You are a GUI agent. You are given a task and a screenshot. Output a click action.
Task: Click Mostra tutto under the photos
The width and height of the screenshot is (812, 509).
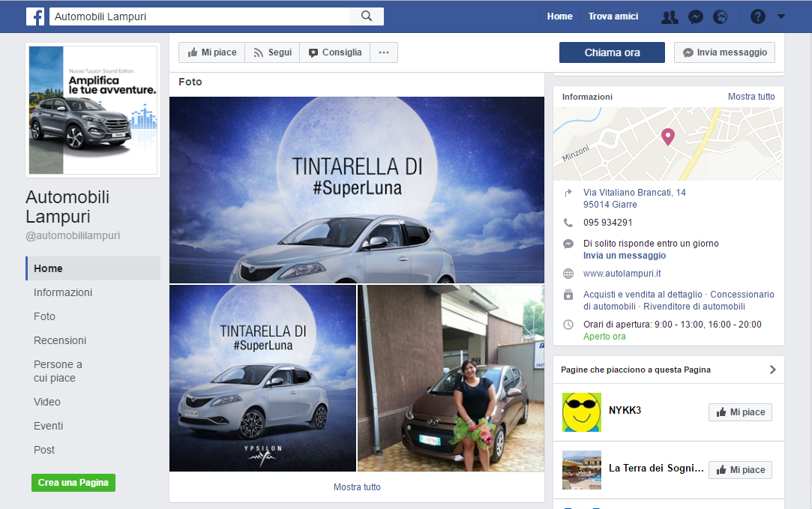click(x=357, y=487)
